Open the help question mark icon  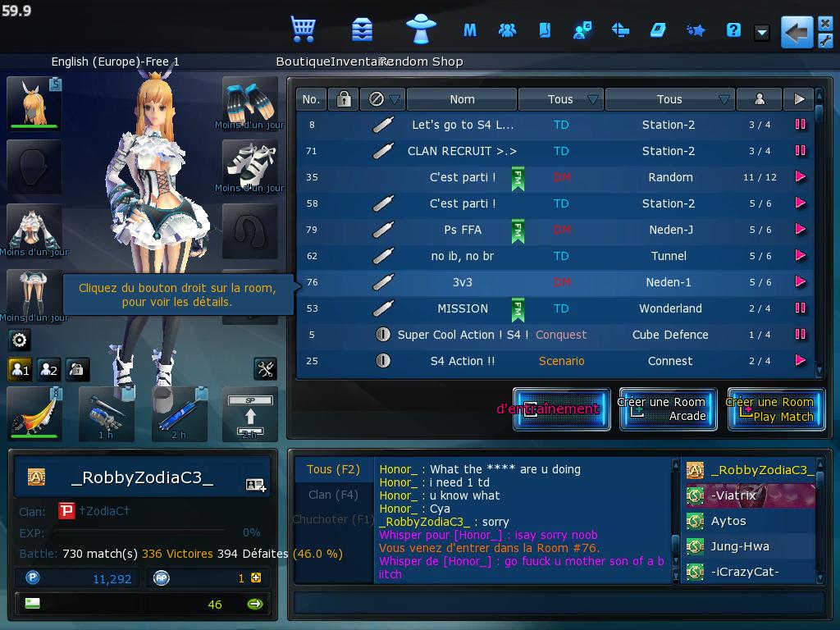(733, 30)
